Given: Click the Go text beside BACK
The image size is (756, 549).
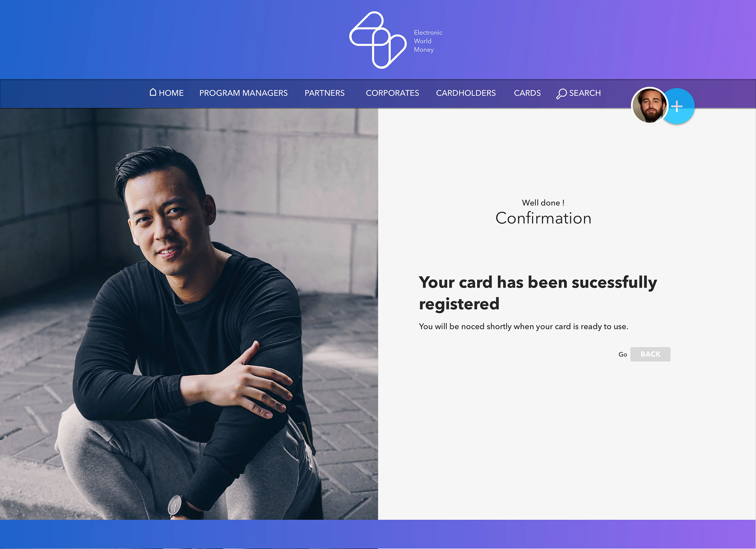Looking at the screenshot, I should (x=623, y=355).
